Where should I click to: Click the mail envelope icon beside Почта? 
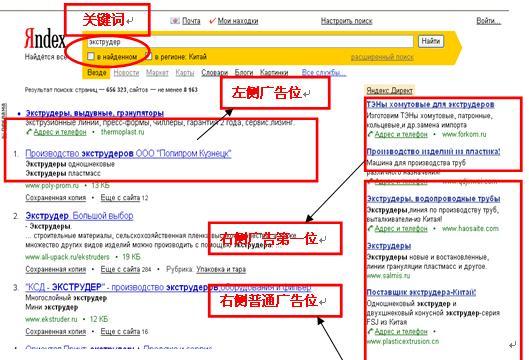pyautogui.click(x=175, y=21)
